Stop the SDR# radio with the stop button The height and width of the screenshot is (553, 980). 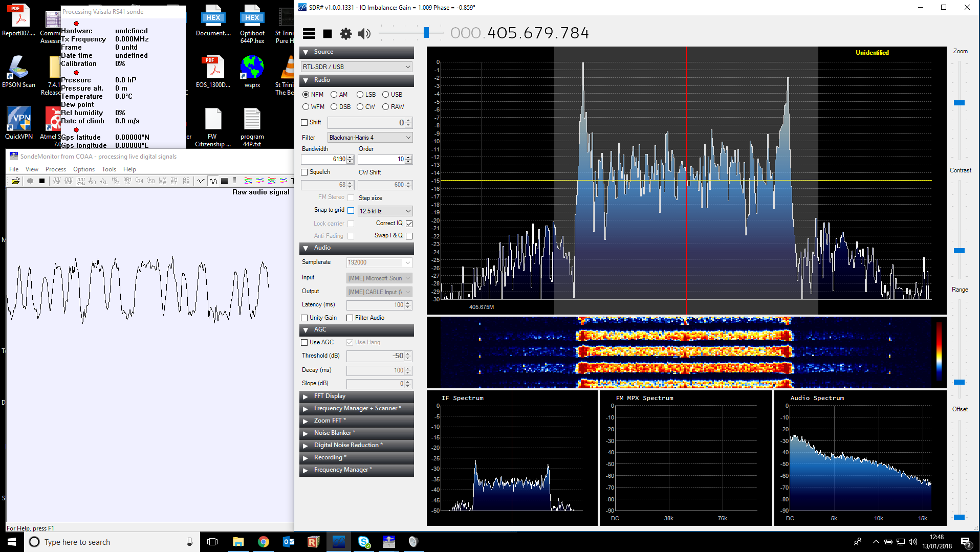click(328, 34)
